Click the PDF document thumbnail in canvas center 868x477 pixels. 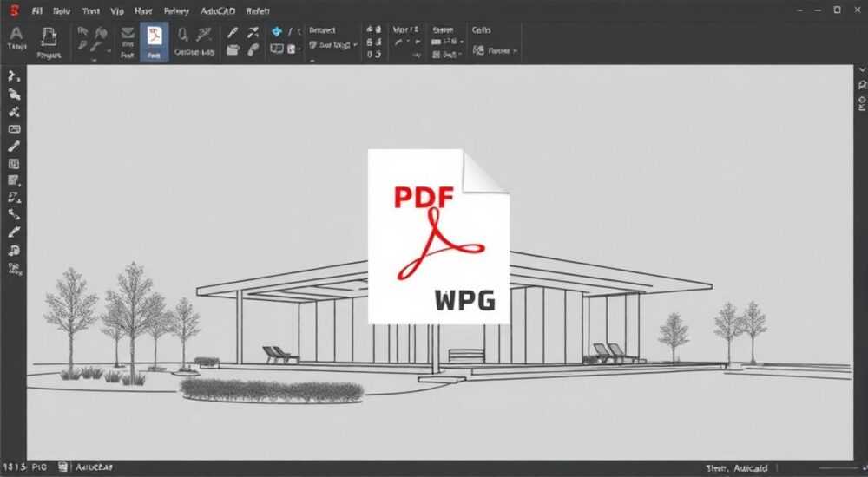[x=438, y=236]
